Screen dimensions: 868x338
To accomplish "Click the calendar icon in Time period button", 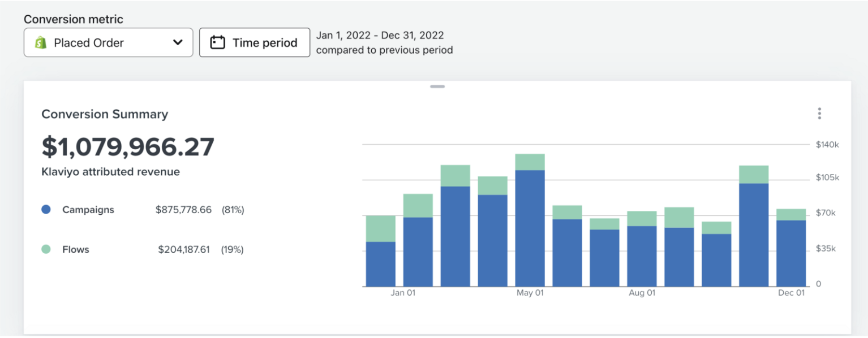I will click(x=218, y=42).
